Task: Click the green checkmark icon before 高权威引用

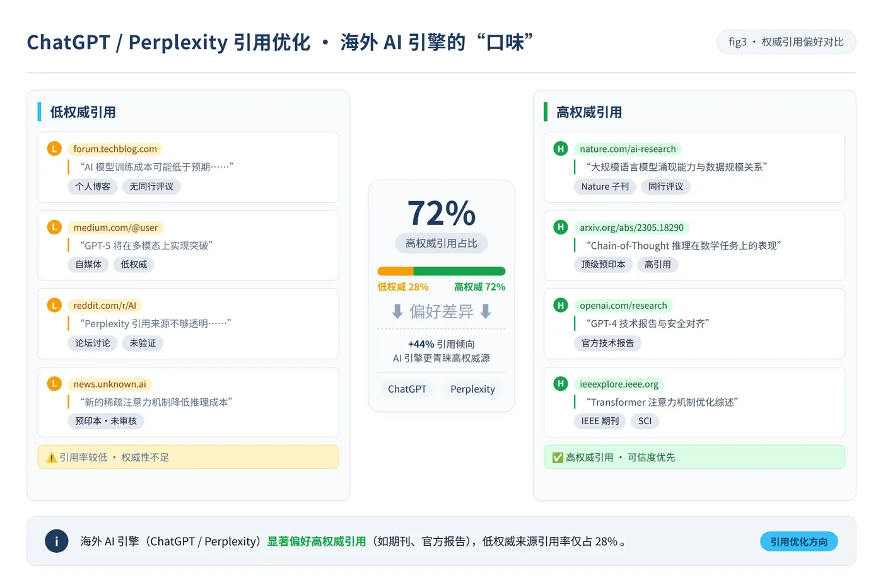Action: point(558,458)
